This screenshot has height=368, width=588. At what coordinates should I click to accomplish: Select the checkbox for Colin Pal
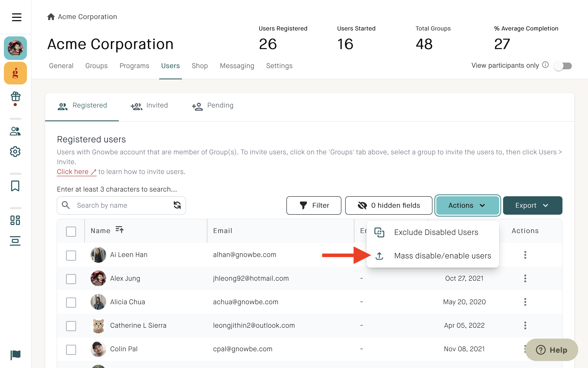click(71, 350)
